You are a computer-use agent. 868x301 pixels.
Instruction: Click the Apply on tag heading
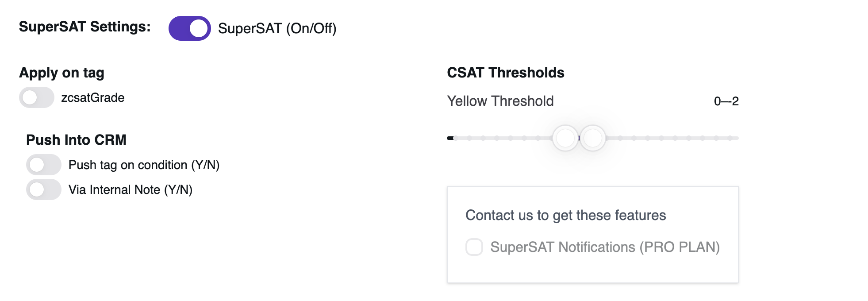(x=61, y=73)
